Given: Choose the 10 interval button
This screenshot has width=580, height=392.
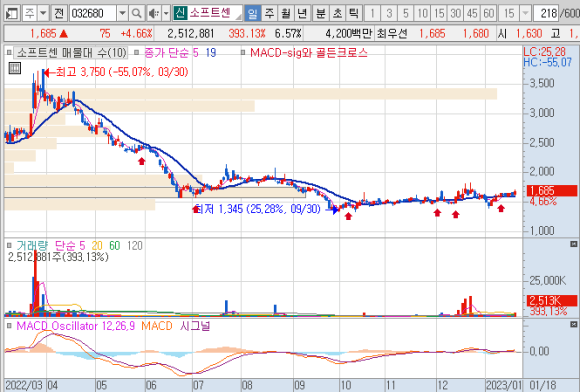Looking at the screenshot, I should 422,14.
